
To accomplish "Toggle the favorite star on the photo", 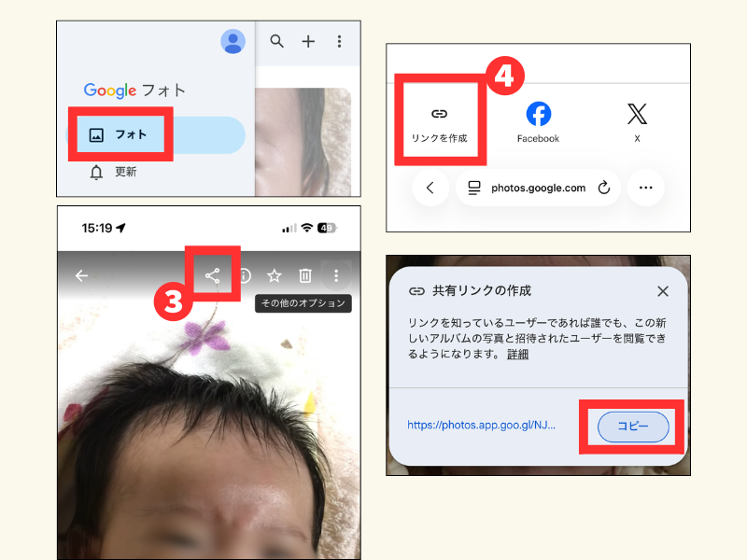I will [275, 275].
